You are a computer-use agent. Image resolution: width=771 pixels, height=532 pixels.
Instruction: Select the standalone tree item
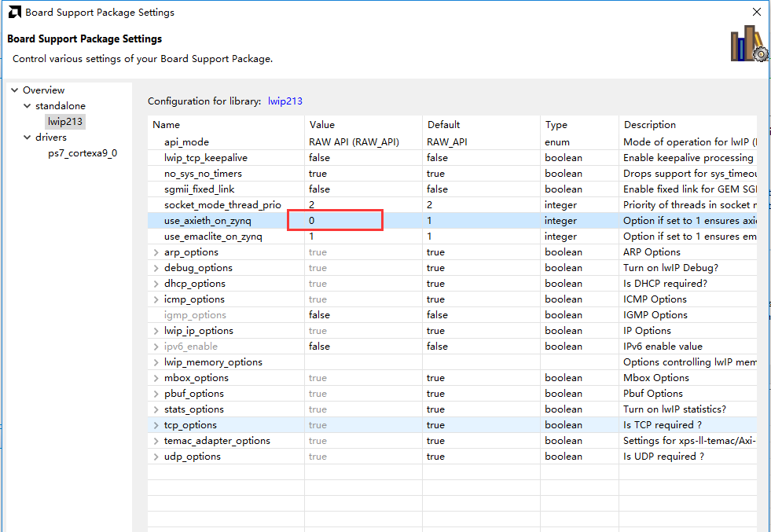point(61,106)
